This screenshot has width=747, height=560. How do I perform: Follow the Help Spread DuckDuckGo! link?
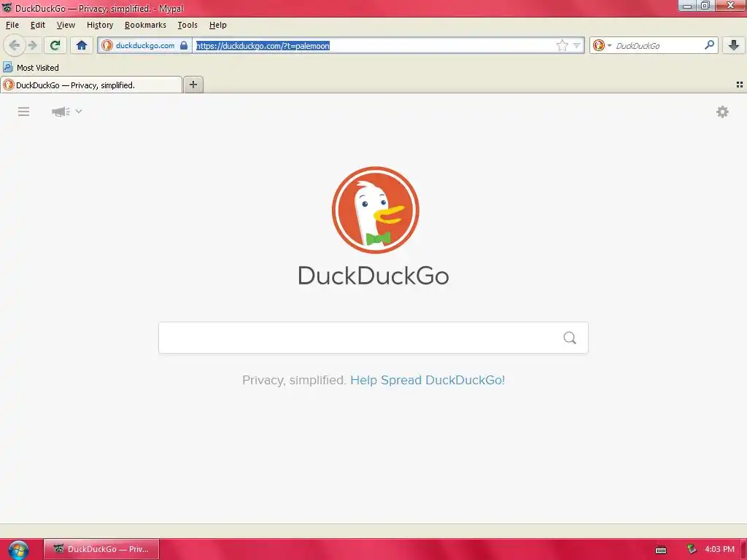(427, 380)
